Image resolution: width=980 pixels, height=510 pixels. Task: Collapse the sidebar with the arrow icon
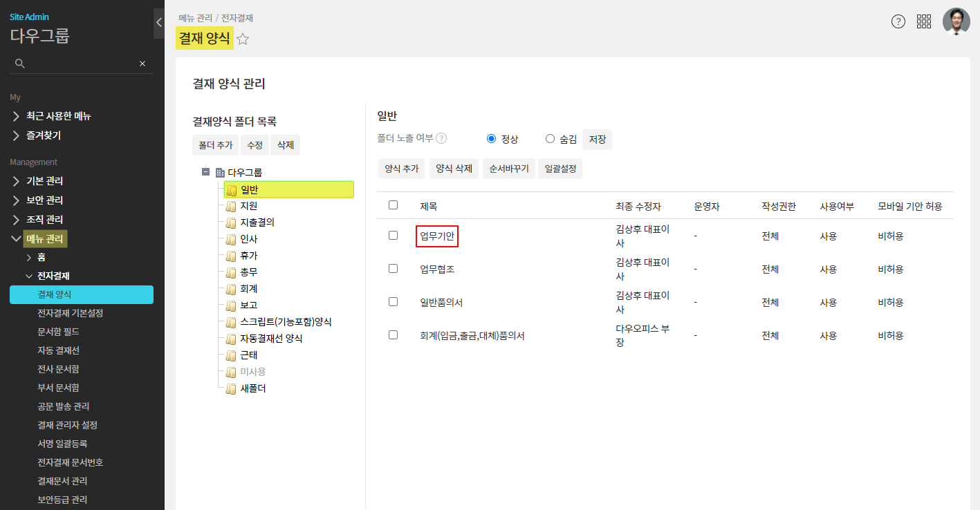[x=158, y=23]
